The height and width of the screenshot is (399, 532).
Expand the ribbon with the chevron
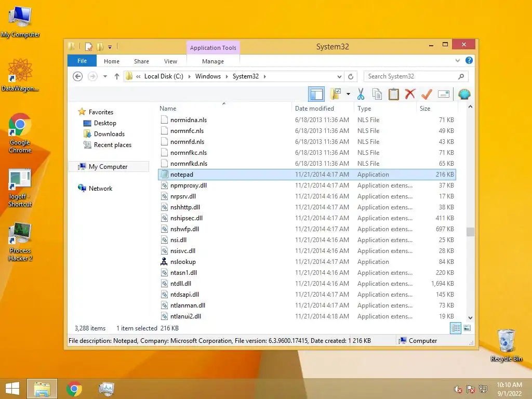pos(457,60)
